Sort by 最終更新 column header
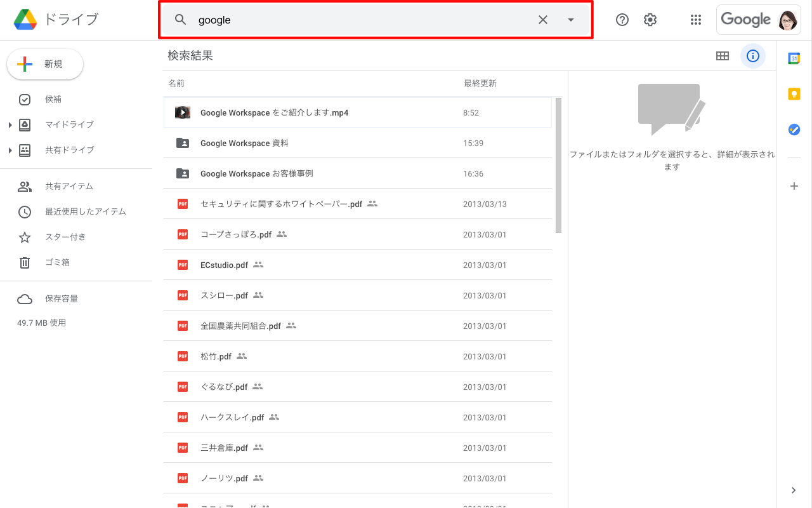This screenshot has width=812, height=508. point(480,83)
